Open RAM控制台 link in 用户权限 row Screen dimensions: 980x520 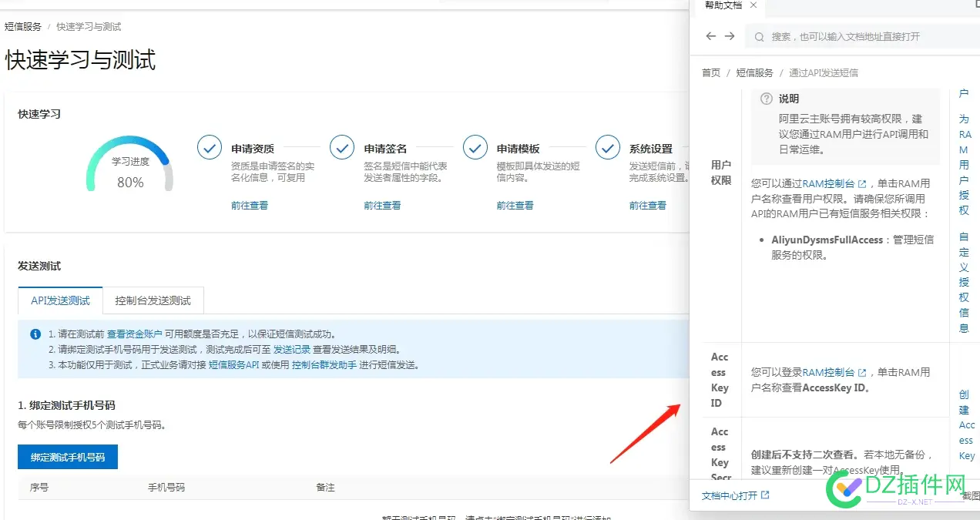pyautogui.click(x=828, y=184)
